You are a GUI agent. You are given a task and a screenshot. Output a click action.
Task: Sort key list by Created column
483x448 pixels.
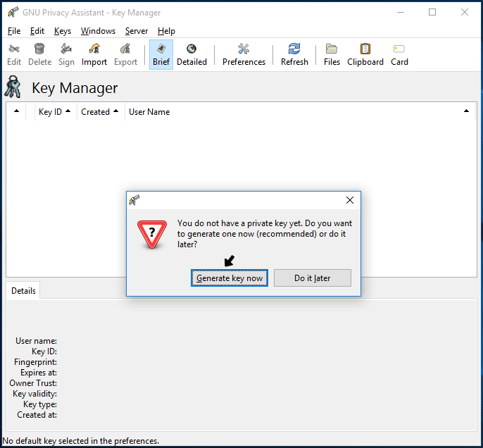[99, 112]
